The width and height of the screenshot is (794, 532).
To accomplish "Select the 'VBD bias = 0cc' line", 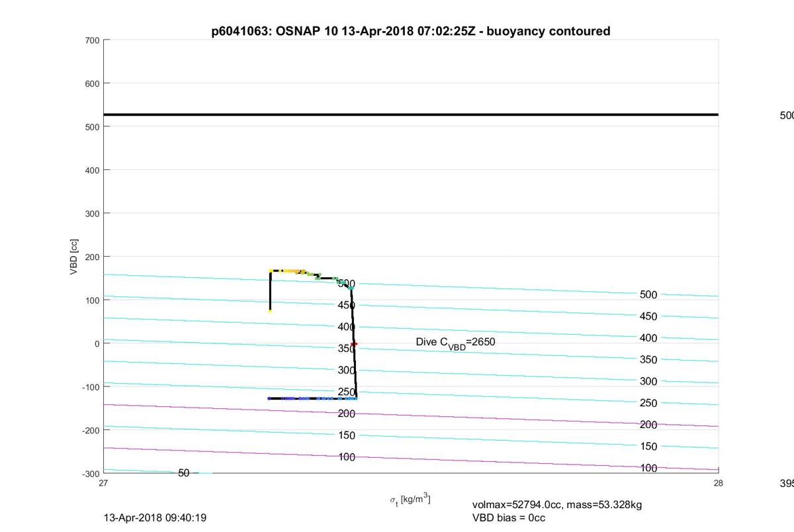I will tap(509, 517).
